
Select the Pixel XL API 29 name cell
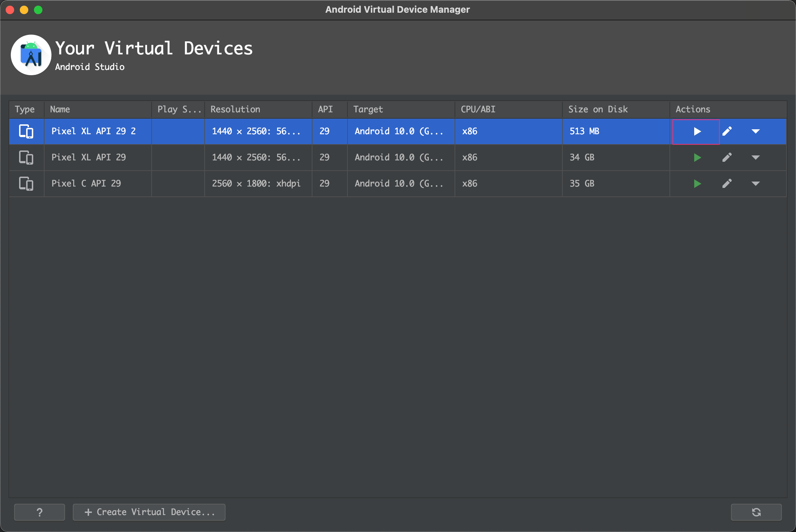[98, 158]
